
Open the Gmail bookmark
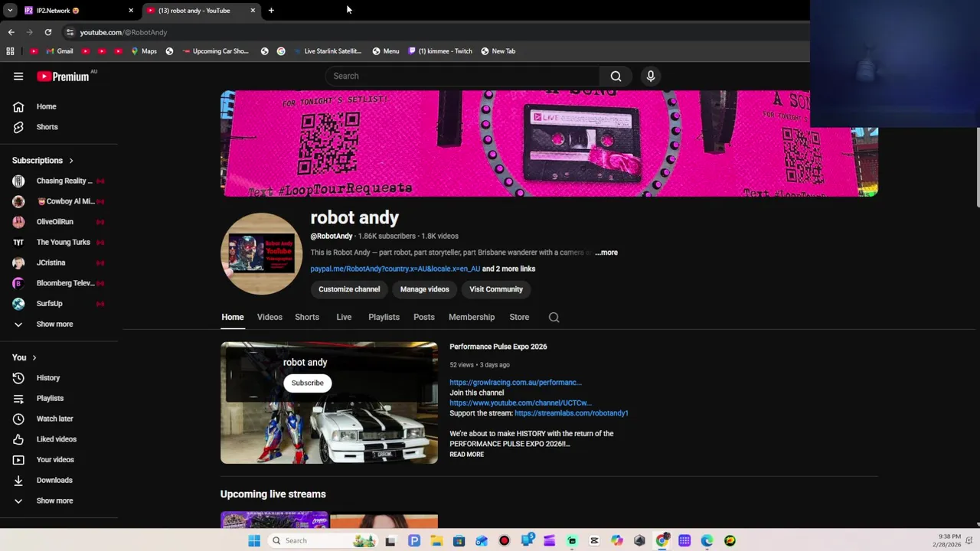[x=59, y=51]
